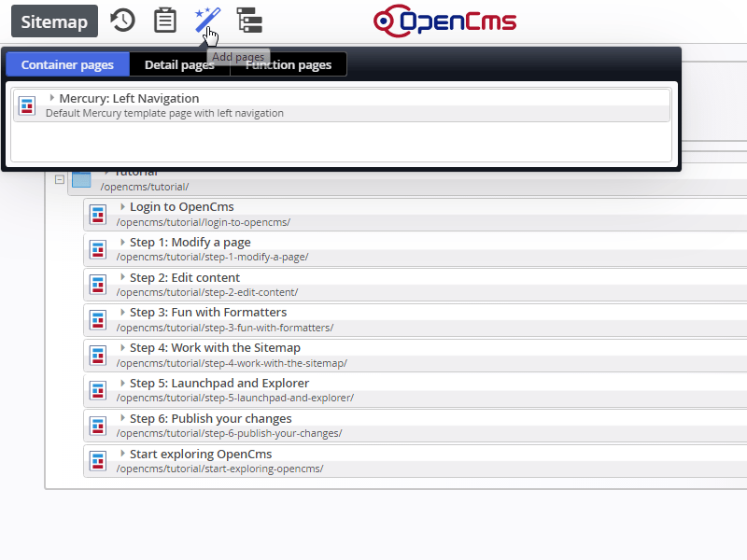Screen dimensions: 747x560
Task: Collapse the tutorial tree with the minus box
Action: [x=59, y=178]
